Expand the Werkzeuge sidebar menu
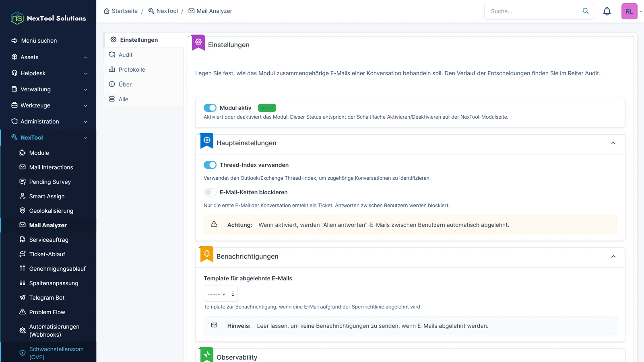Image resolution: width=644 pixels, height=362 pixels. click(48, 105)
